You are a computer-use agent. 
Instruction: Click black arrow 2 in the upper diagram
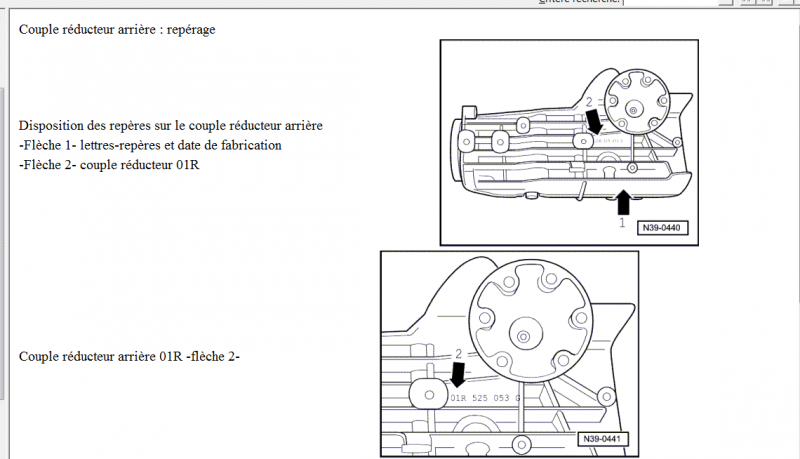(595, 120)
